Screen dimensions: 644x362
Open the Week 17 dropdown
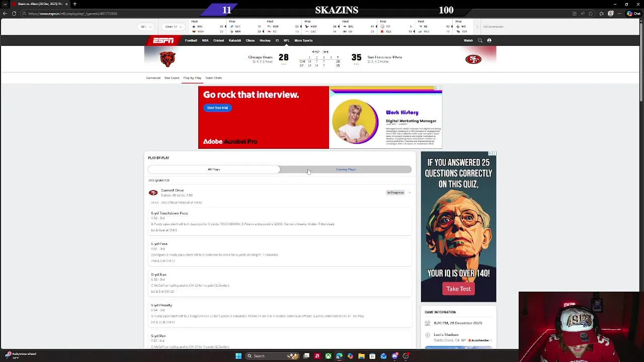[174, 27]
